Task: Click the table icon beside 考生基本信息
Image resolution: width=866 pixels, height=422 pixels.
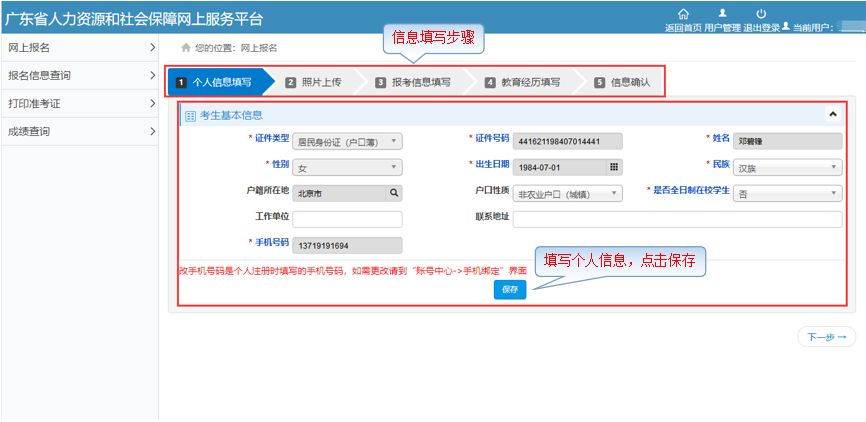Action: click(191, 116)
